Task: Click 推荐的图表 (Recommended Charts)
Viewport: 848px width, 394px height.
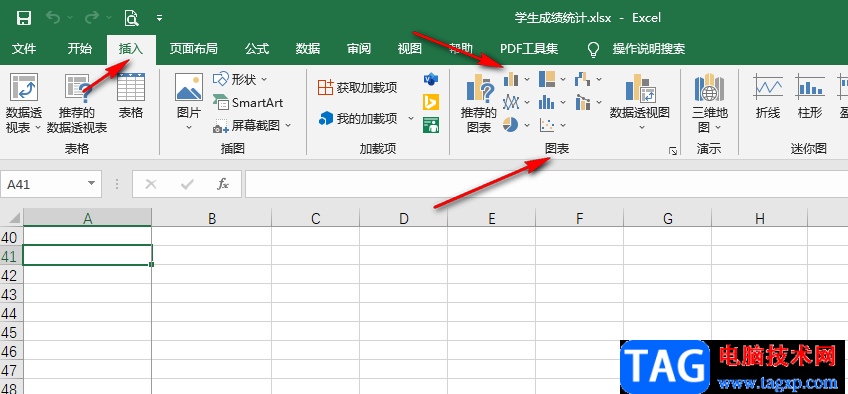Action: pyautogui.click(x=479, y=104)
